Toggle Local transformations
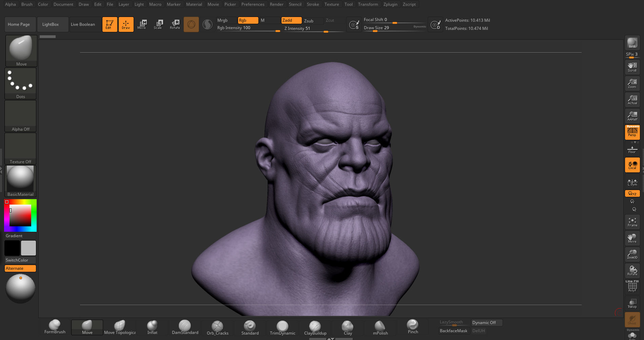Screen dimensions: 644x340 pyautogui.click(x=632, y=165)
